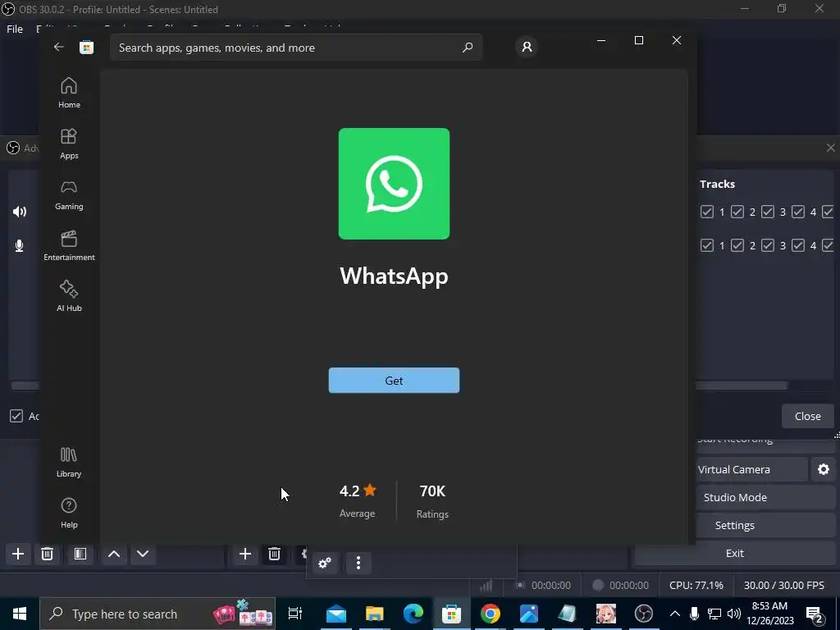Screen dimensions: 840x630
Task: Open AI Hub in Store sidebar
Action: tap(69, 295)
